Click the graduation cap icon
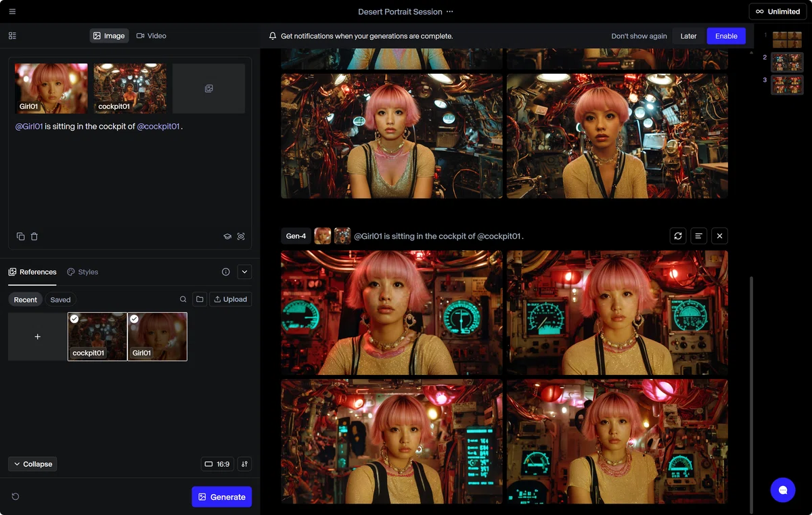812x515 pixels. click(x=227, y=236)
